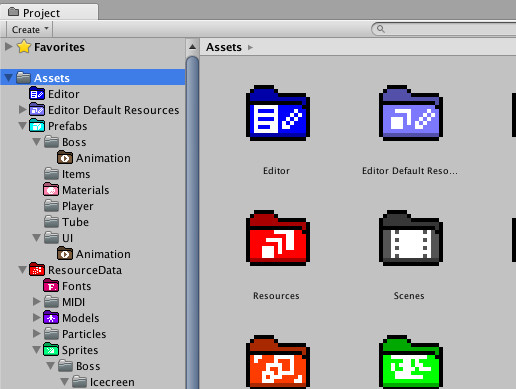516x389 pixels.
Task: Click the Editor folder icon in tree
Action: [x=37, y=94]
